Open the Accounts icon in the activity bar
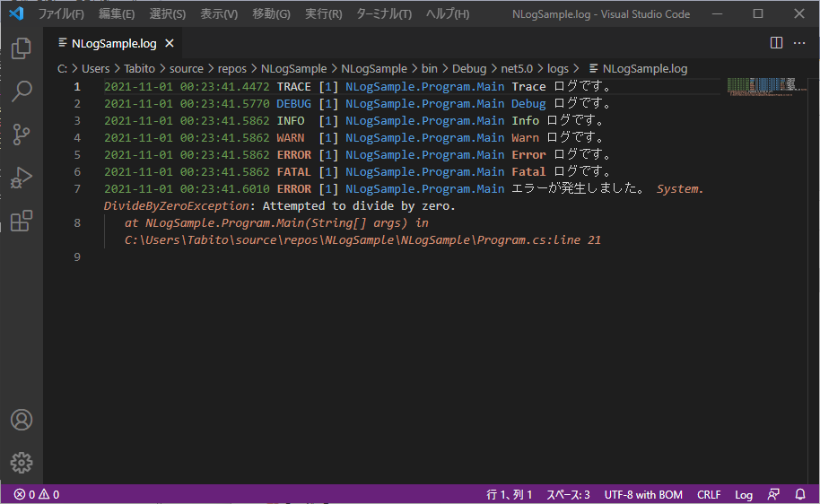 tap(22, 420)
